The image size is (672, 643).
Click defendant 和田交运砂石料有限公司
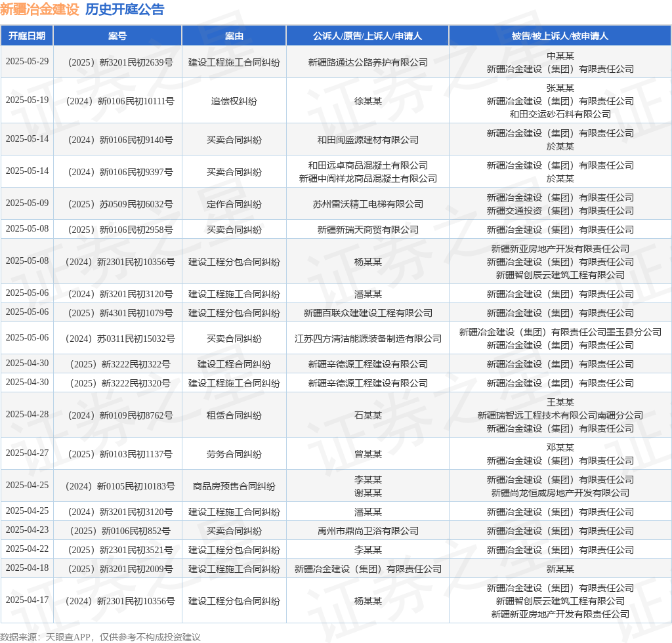(x=560, y=114)
